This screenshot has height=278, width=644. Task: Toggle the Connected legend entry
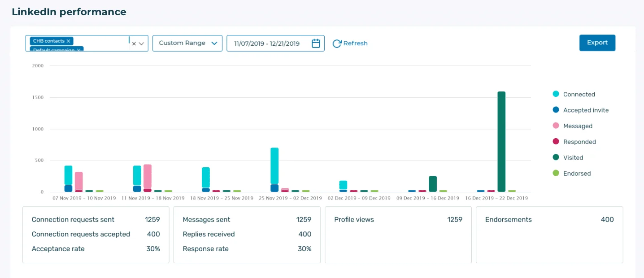(x=574, y=94)
